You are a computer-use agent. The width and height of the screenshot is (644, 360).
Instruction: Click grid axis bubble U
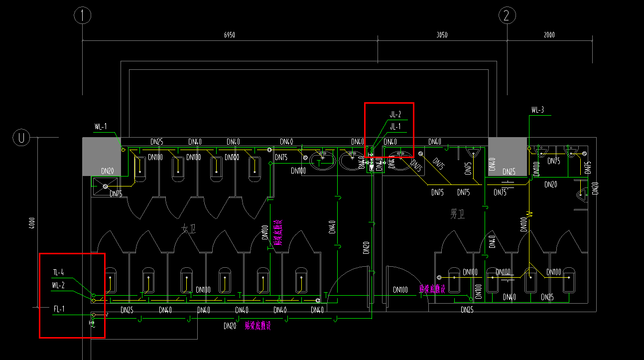(21, 137)
